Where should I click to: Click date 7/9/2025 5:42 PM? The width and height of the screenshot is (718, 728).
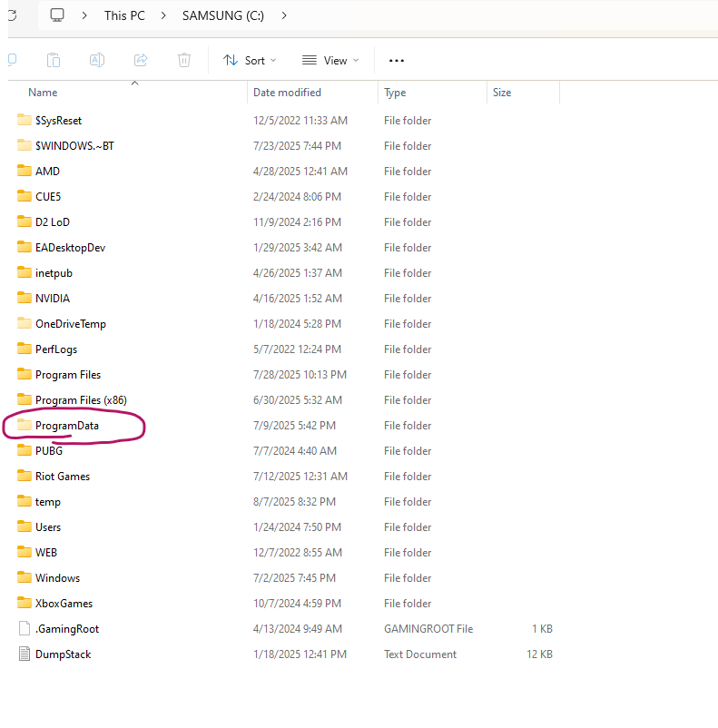tap(294, 426)
